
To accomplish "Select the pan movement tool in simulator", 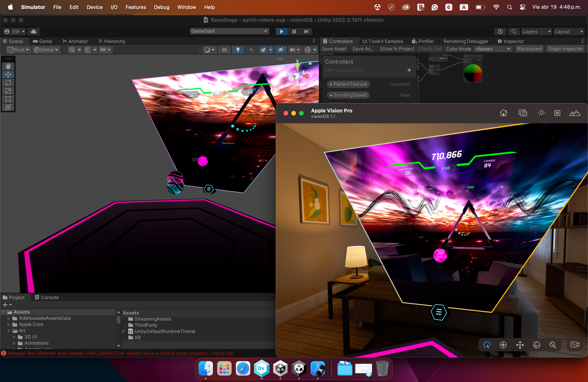I will [x=520, y=345].
